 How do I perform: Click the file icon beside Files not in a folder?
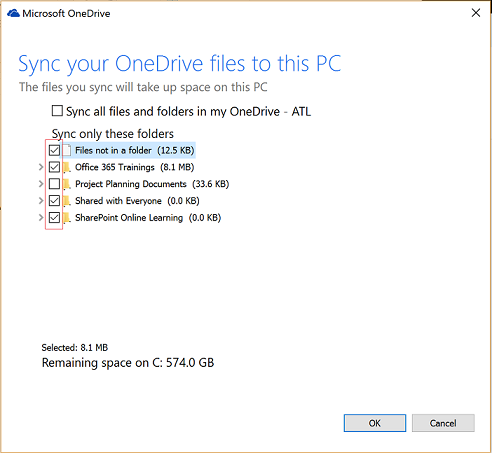67,150
